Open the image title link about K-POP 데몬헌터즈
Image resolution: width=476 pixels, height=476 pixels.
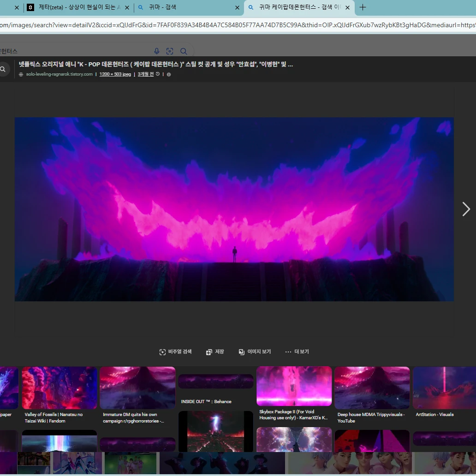[156, 64]
